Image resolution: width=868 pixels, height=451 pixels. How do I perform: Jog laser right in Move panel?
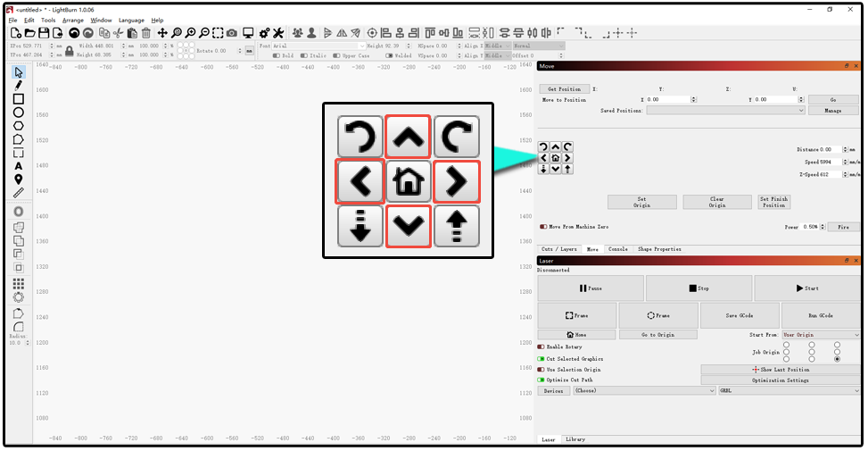[x=567, y=158]
